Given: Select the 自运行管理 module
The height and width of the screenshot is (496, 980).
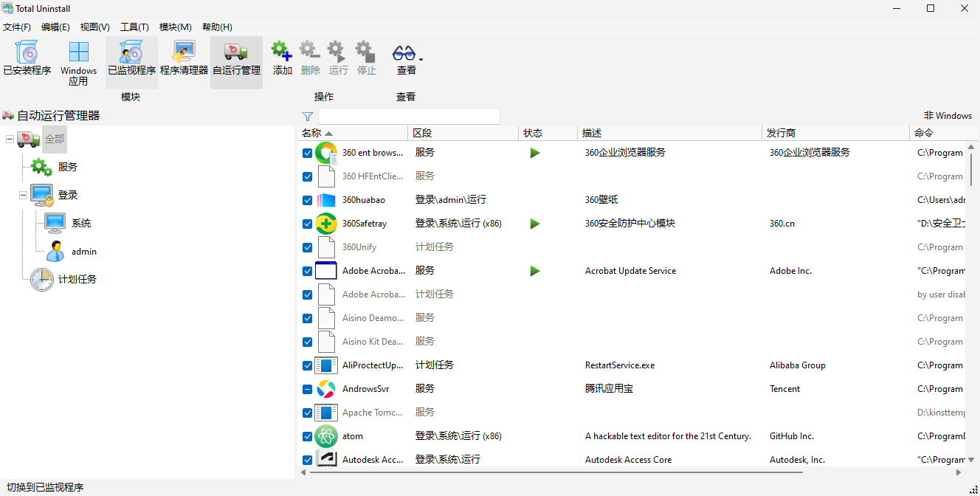Looking at the screenshot, I should point(236,62).
